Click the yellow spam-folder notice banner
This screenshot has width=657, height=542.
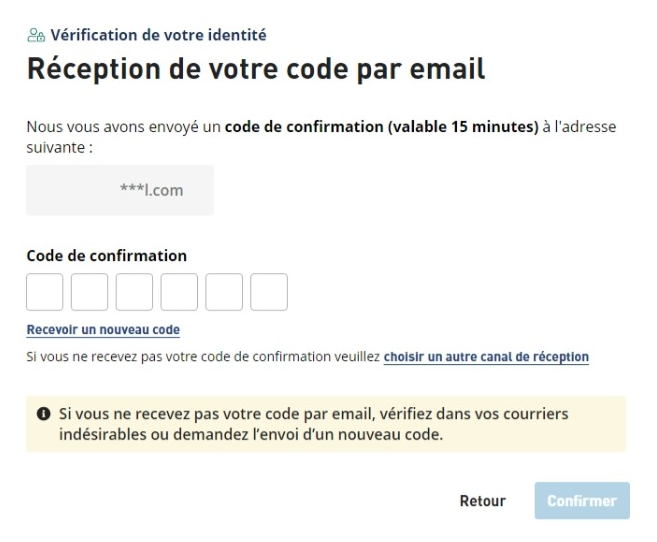(x=326, y=424)
